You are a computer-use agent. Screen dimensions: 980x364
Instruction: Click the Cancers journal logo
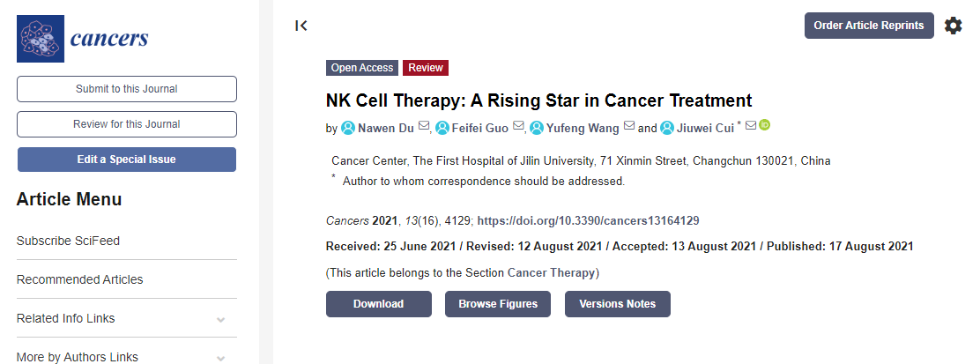coord(83,39)
